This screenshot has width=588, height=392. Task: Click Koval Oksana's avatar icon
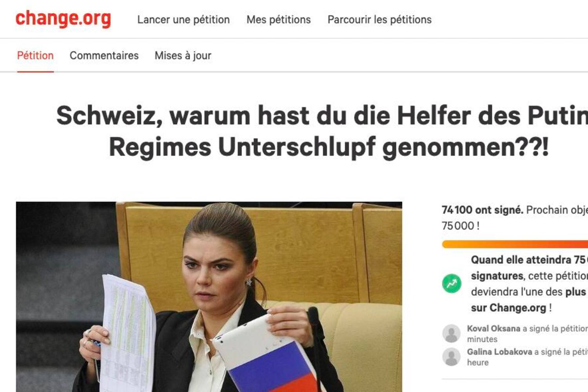452,334
